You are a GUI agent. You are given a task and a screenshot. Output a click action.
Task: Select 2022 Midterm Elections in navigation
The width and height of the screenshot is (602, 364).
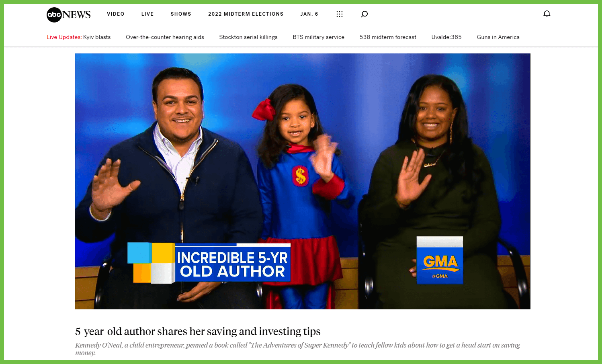click(246, 14)
